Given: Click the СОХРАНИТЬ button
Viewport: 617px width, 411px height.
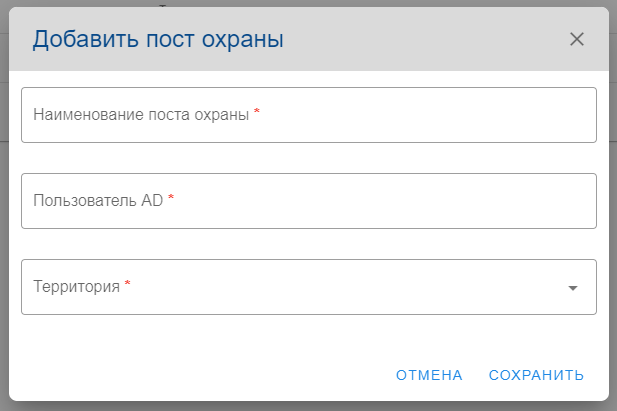Looking at the screenshot, I should click(536, 375).
